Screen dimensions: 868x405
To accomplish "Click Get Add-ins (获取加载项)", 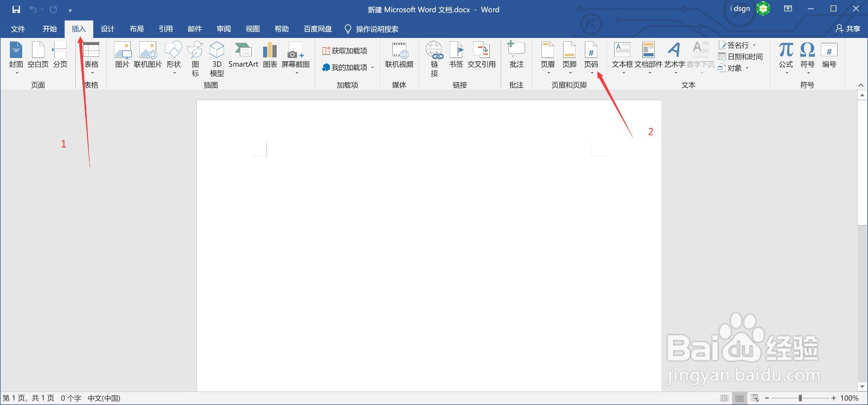I will (x=344, y=50).
